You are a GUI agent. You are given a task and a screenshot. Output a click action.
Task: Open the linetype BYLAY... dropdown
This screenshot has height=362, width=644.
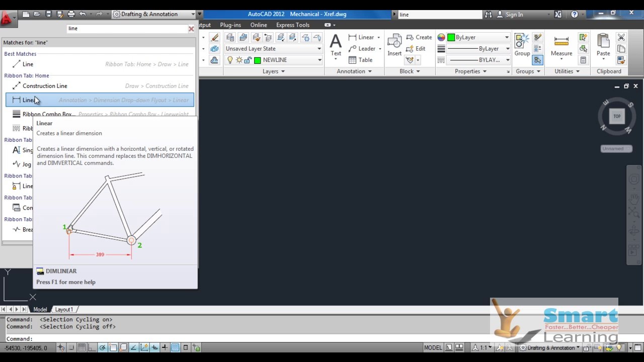point(478,60)
